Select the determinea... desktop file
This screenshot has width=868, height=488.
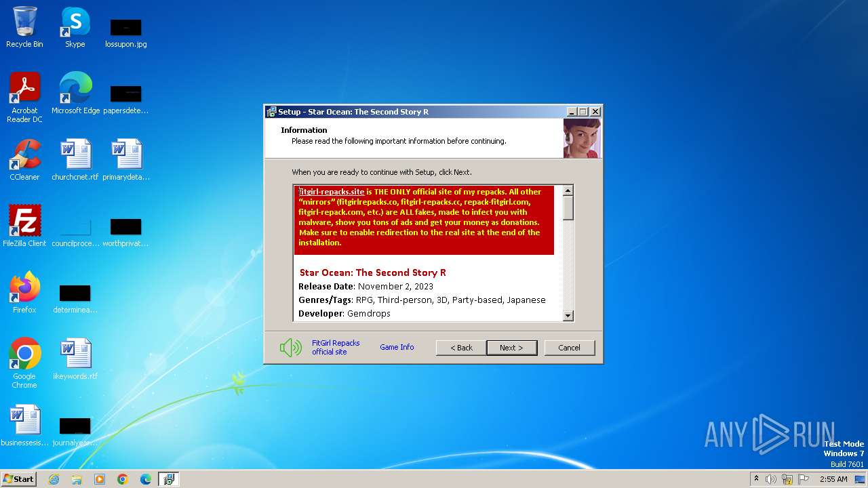75,298
